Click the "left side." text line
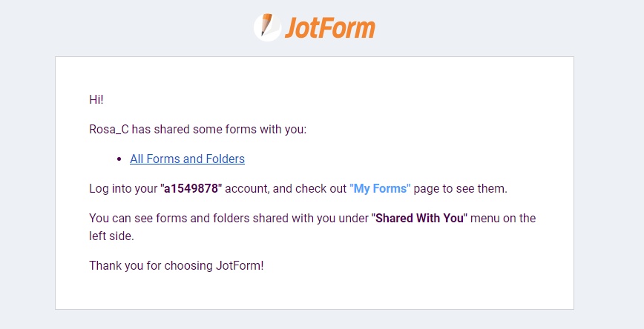Screen dimensions: 644x329 pos(111,236)
